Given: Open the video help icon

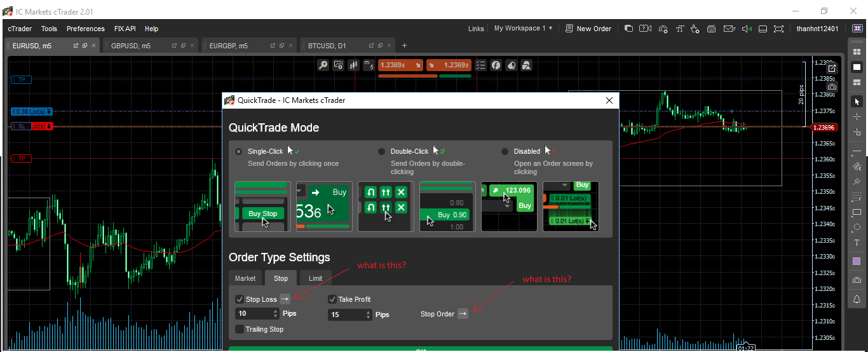Looking at the screenshot, I should point(646,29).
